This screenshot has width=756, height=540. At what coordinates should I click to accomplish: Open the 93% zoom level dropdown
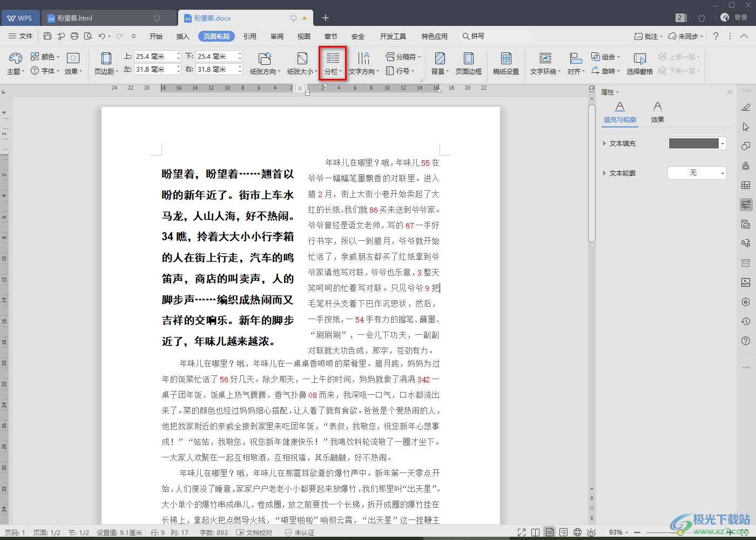[x=618, y=532]
